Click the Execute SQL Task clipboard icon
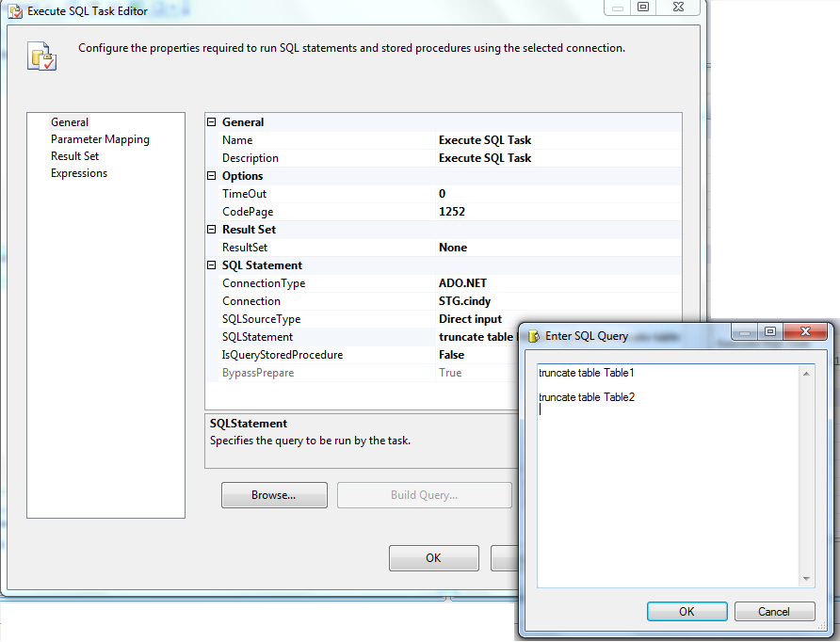This screenshot has height=642, width=840. pyautogui.click(x=40, y=56)
